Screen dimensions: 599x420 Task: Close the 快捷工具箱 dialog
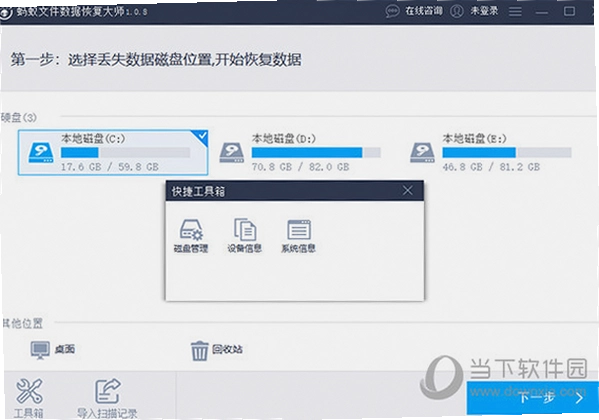tap(408, 190)
